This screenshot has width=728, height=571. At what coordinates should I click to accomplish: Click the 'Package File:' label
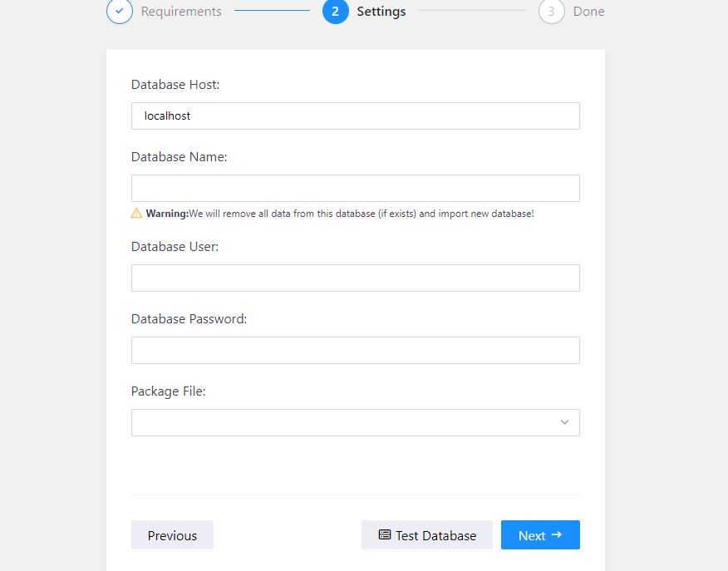tap(168, 391)
